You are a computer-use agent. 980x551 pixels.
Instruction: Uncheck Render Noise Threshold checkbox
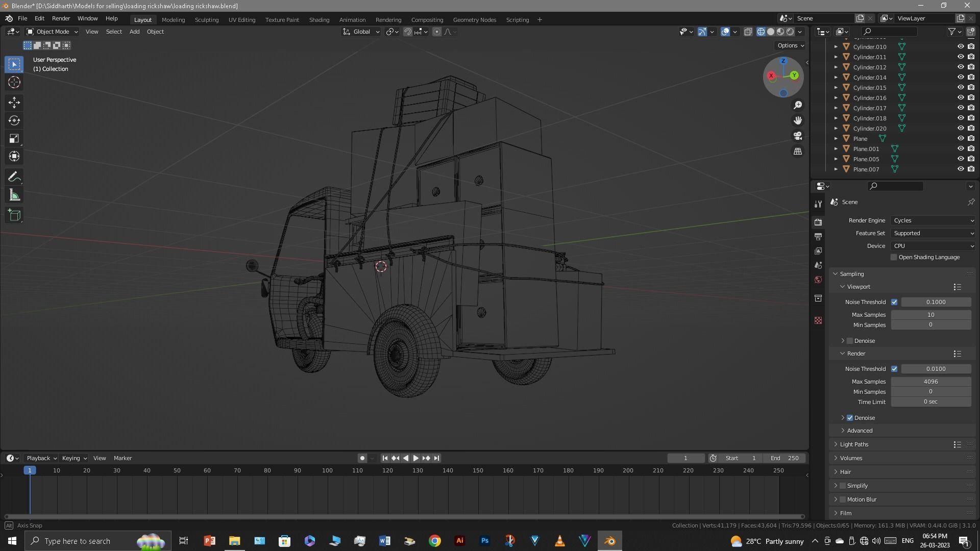tap(894, 369)
